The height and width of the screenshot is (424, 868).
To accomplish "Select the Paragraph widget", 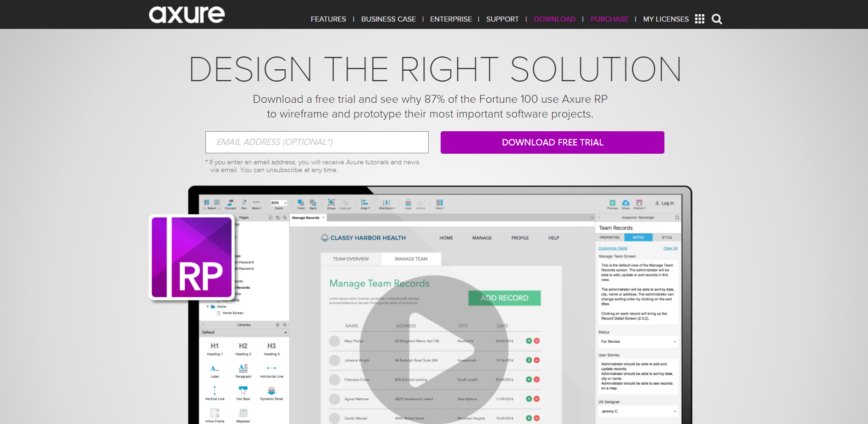I will 243,371.
